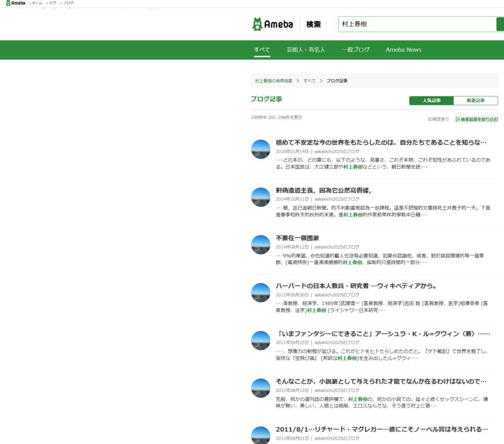Click the 298件中 291-298件を表示 count text

point(277,117)
